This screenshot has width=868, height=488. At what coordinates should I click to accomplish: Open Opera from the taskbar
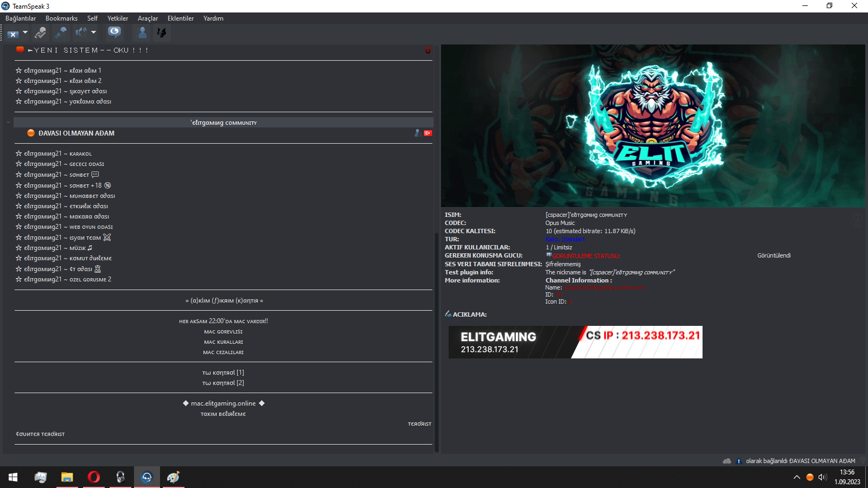click(x=94, y=477)
